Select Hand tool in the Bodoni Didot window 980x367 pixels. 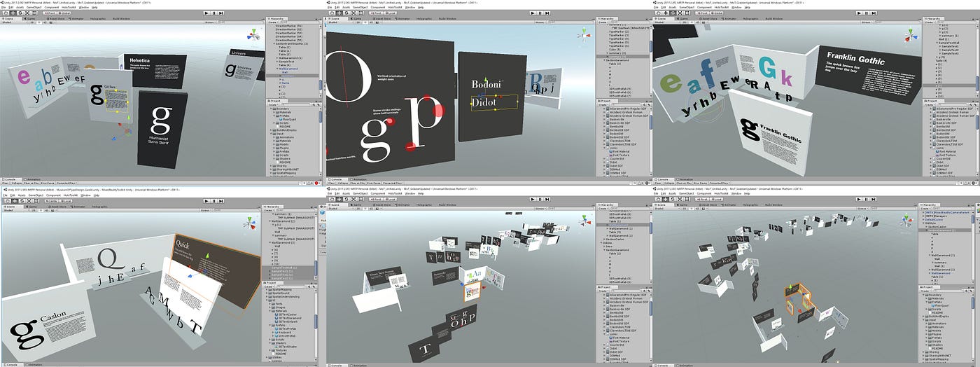(x=332, y=13)
